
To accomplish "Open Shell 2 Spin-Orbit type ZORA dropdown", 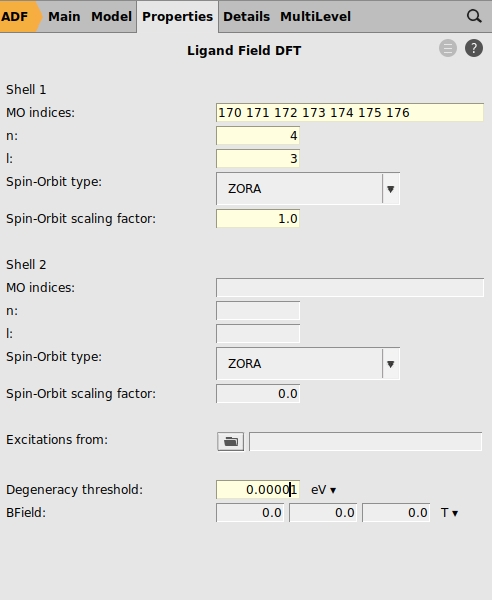I will tap(308, 364).
